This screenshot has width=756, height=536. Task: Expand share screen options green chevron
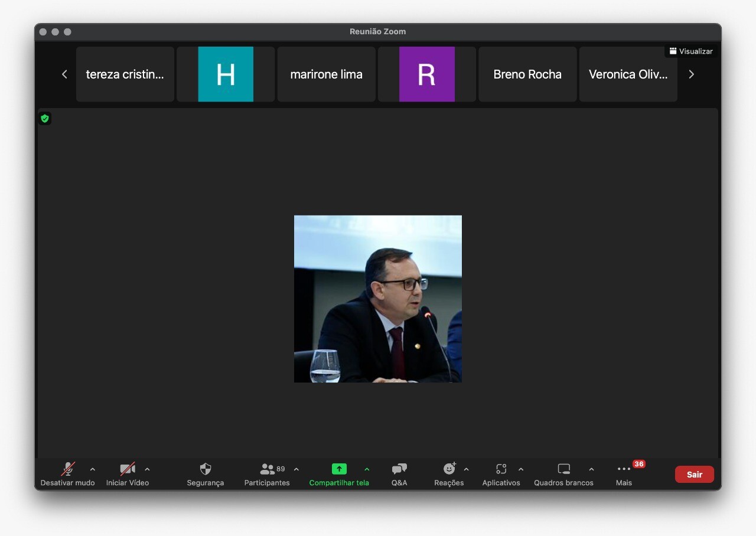click(367, 469)
